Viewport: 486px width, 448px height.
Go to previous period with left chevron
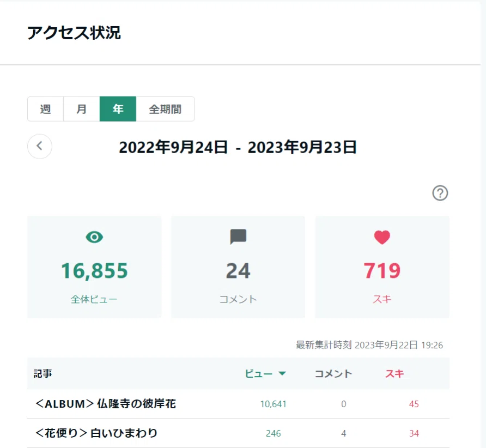(x=40, y=147)
